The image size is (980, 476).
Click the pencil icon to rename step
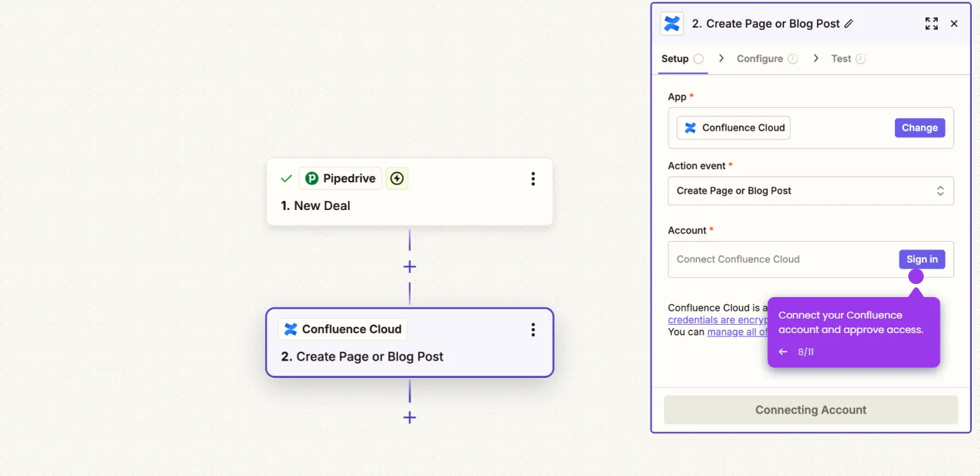point(849,23)
